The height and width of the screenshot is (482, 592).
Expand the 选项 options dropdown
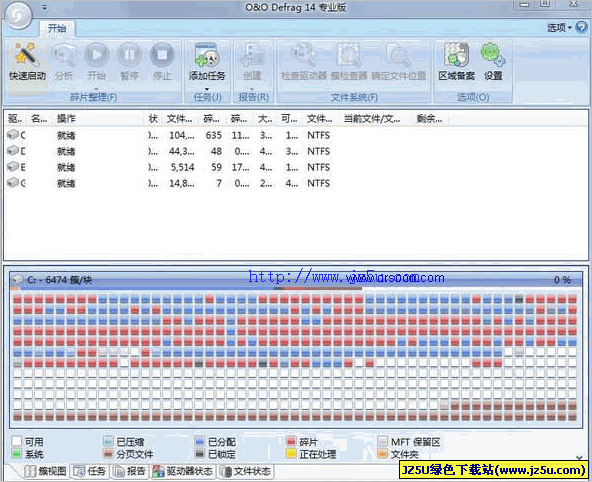tap(559, 27)
